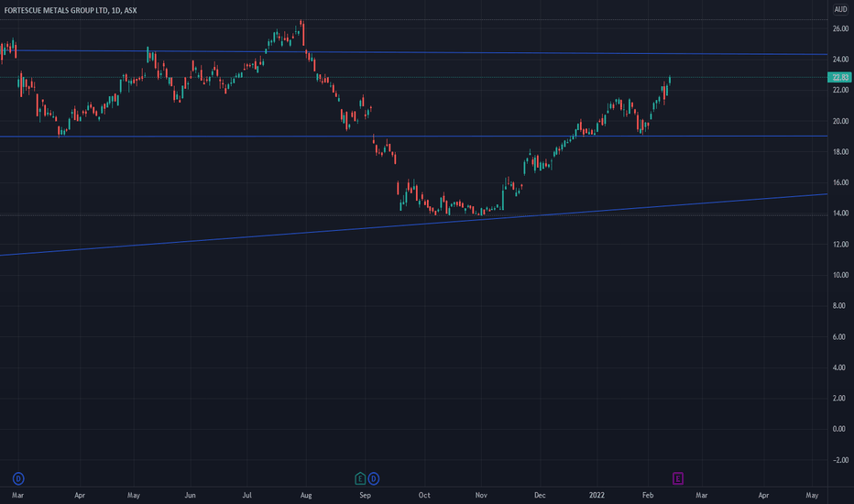Click the 10.00 price axis label

point(840,275)
